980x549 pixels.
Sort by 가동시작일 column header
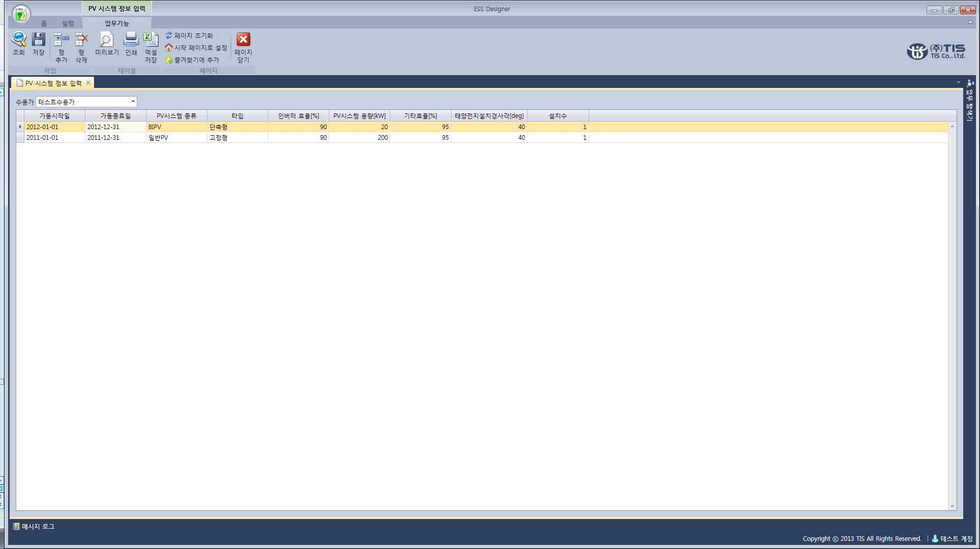click(x=54, y=116)
